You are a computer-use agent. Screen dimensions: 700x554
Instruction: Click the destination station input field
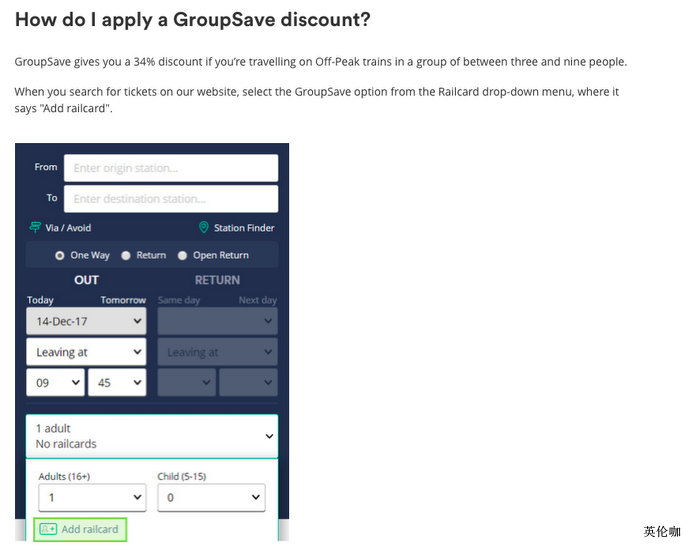point(171,199)
